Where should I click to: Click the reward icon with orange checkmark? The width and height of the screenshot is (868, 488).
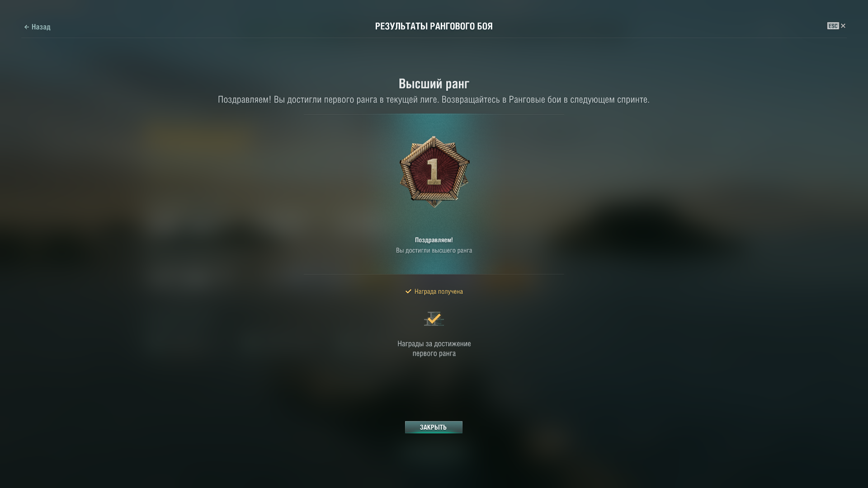434,319
